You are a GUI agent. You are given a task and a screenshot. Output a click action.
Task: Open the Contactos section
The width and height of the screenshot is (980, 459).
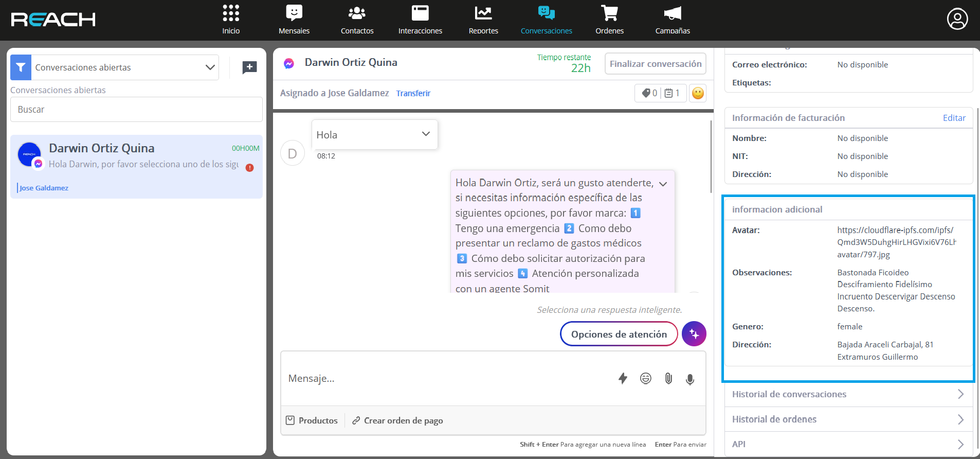coord(357,20)
